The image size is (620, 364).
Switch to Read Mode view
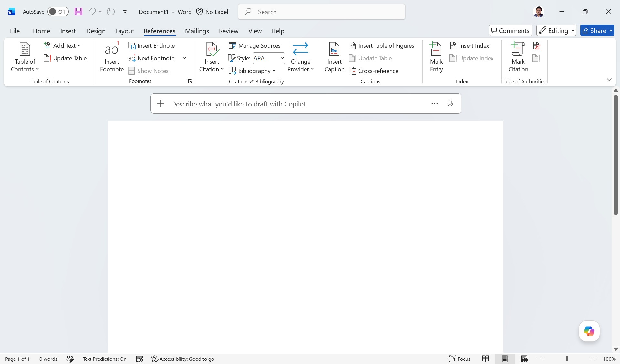point(485,359)
